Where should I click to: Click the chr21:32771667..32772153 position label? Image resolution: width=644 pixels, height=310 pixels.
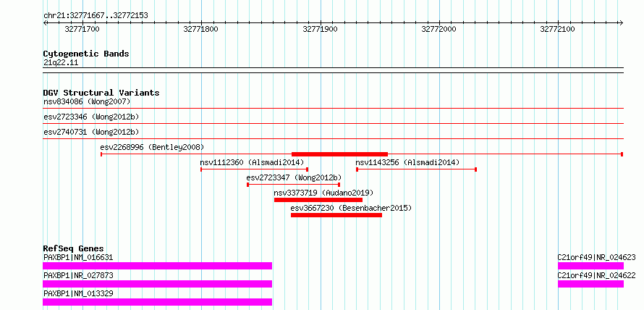[96, 16]
